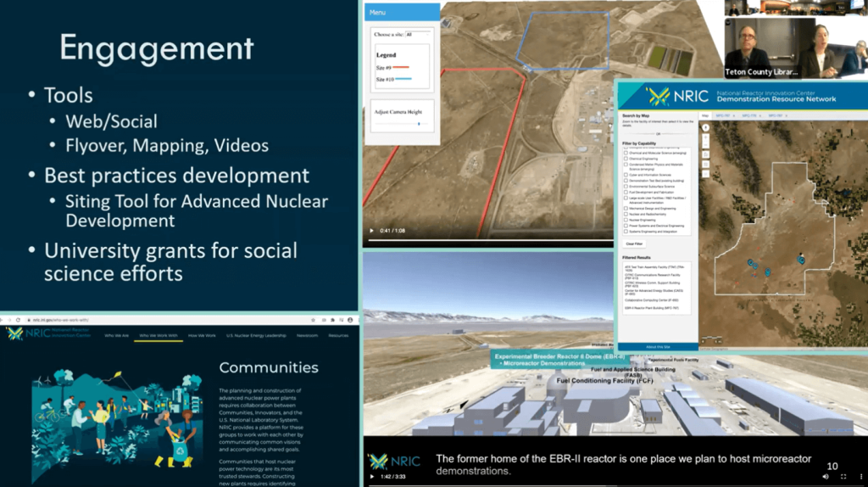Screen dimensions: 868x487
Task: Open EBR-II Reactor Plant Building result
Action: [652, 308]
